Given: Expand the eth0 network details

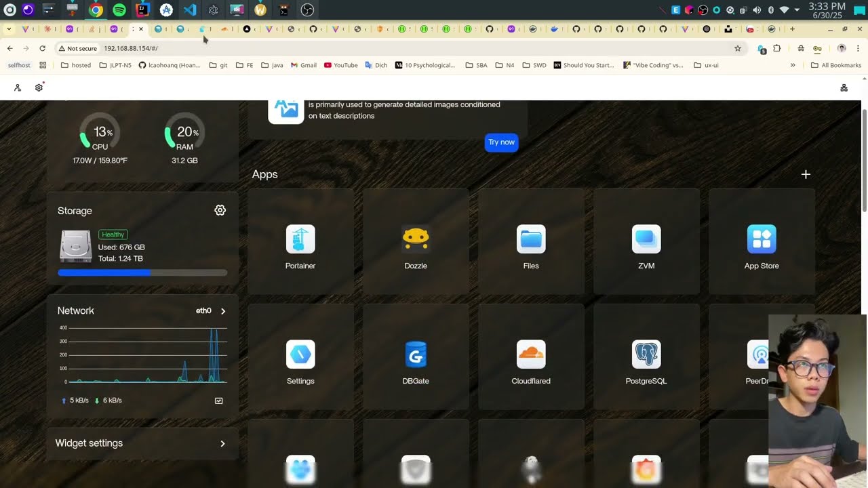Looking at the screenshot, I should pyautogui.click(x=222, y=311).
